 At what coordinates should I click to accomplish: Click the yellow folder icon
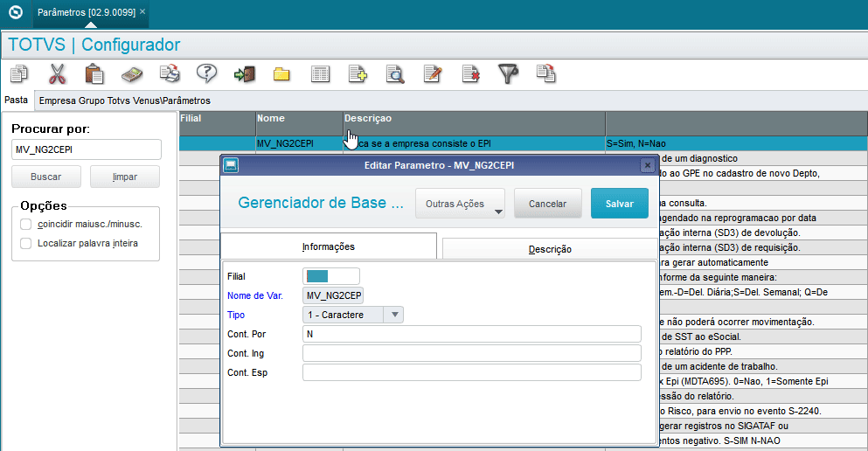click(x=281, y=74)
